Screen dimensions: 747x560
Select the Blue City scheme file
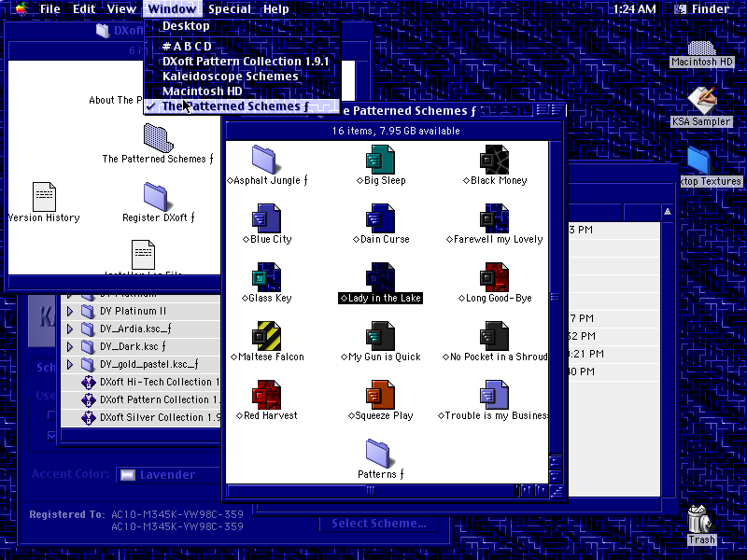click(266, 218)
